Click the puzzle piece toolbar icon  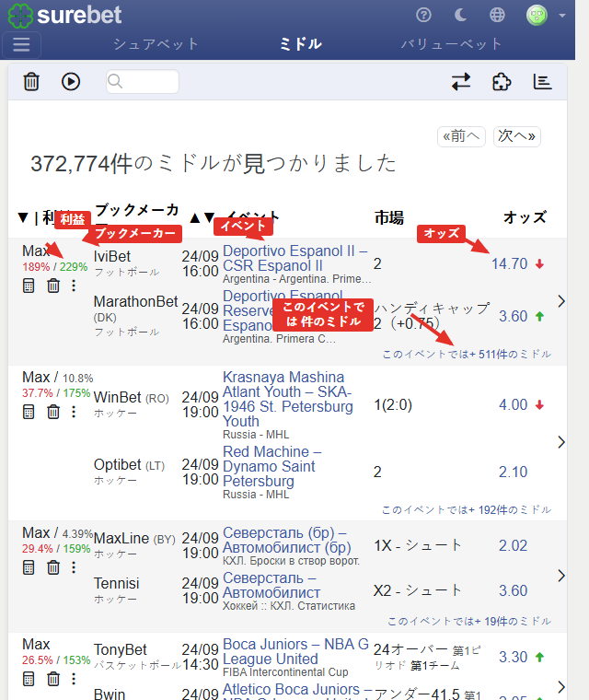tap(502, 82)
